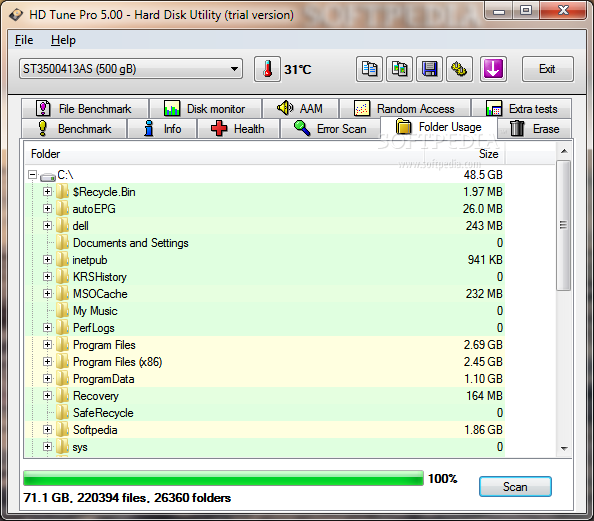The height and width of the screenshot is (521, 594).
Task: Open the Help menu
Action: tap(63, 40)
